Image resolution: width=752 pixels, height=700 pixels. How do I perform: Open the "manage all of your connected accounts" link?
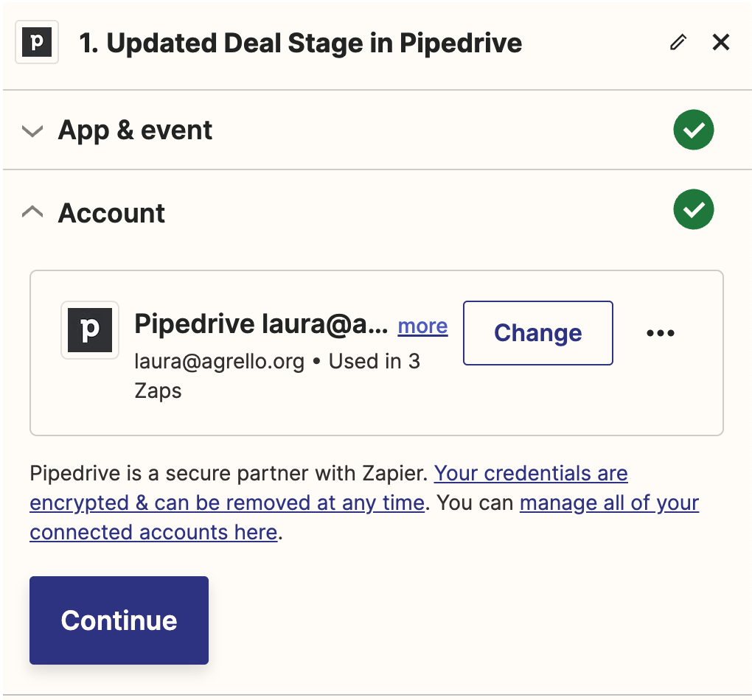609,503
